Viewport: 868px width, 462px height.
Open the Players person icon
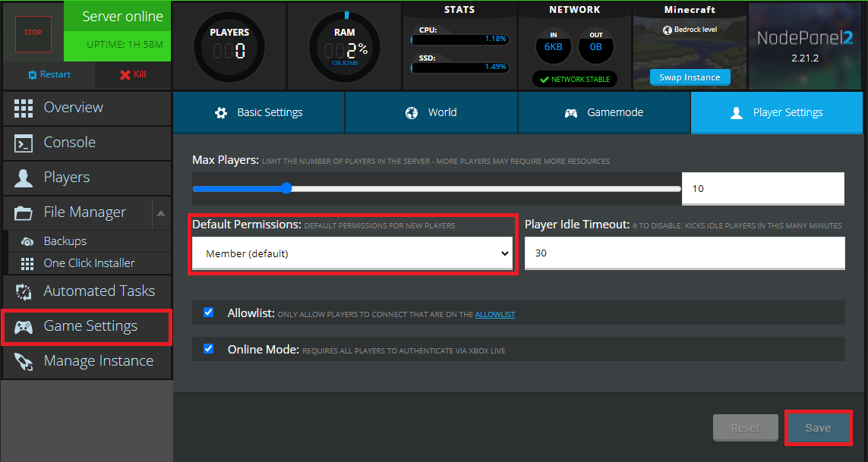24,178
